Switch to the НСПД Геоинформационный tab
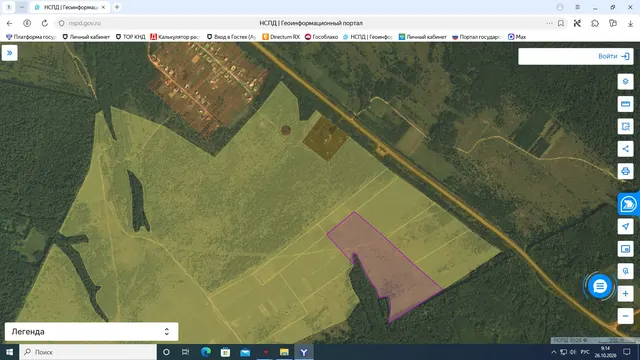 click(x=70, y=7)
